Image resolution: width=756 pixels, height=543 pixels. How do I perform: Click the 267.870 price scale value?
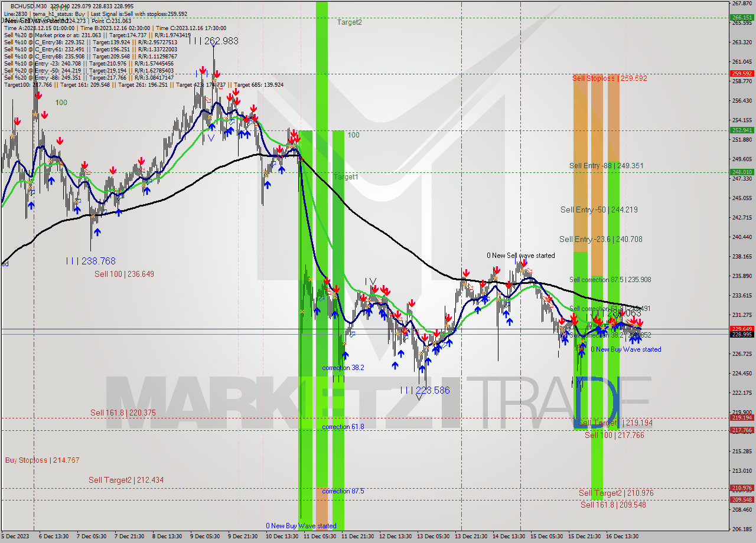742,4
